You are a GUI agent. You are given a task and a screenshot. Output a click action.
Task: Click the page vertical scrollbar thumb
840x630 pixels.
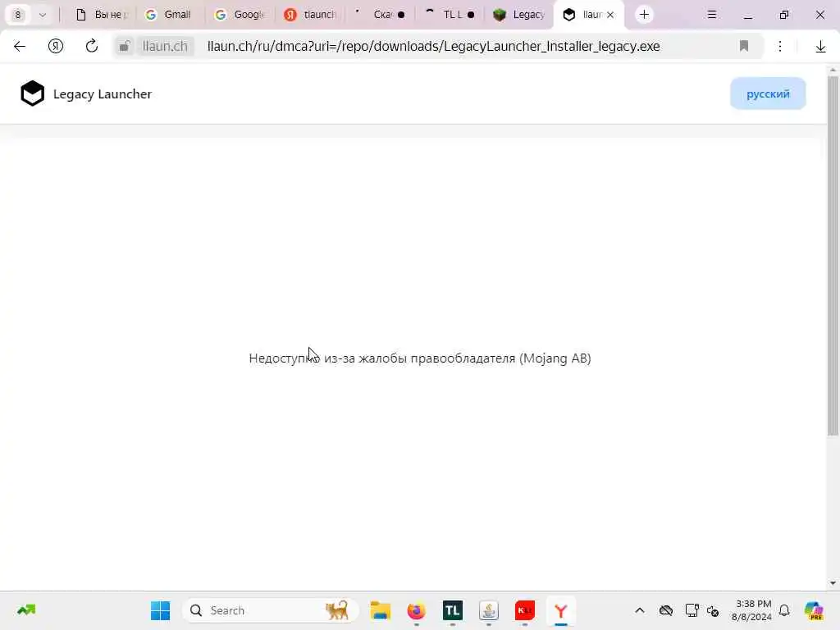pos(833,256)
